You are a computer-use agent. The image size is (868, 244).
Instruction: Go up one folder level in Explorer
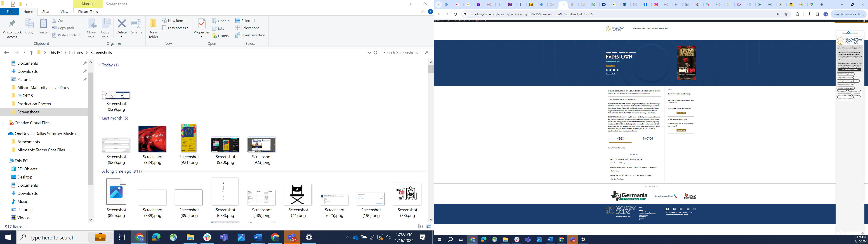click(x=31, y=53)
